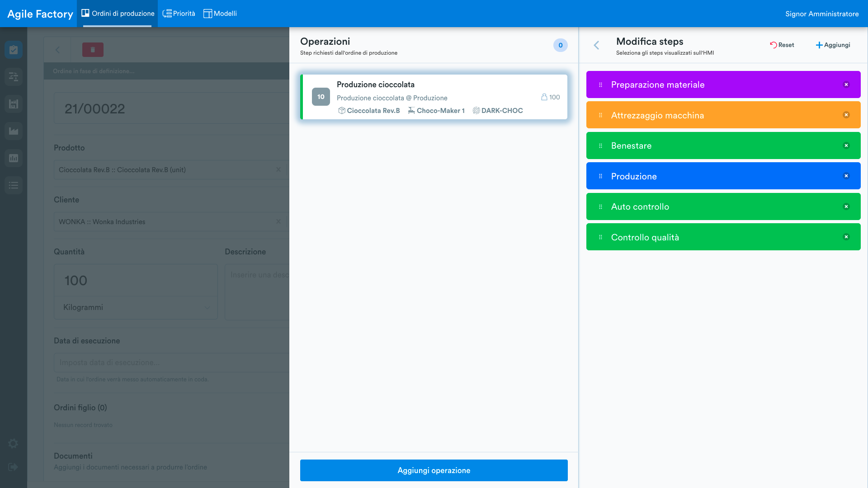Screen dimensions: 868x488
Task: Remove the Produzione step
Action: click(846, 176)
